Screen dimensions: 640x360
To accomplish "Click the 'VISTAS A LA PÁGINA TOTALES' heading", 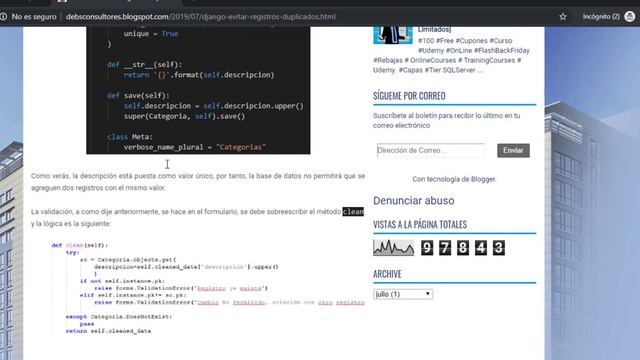I will (420, 224).
